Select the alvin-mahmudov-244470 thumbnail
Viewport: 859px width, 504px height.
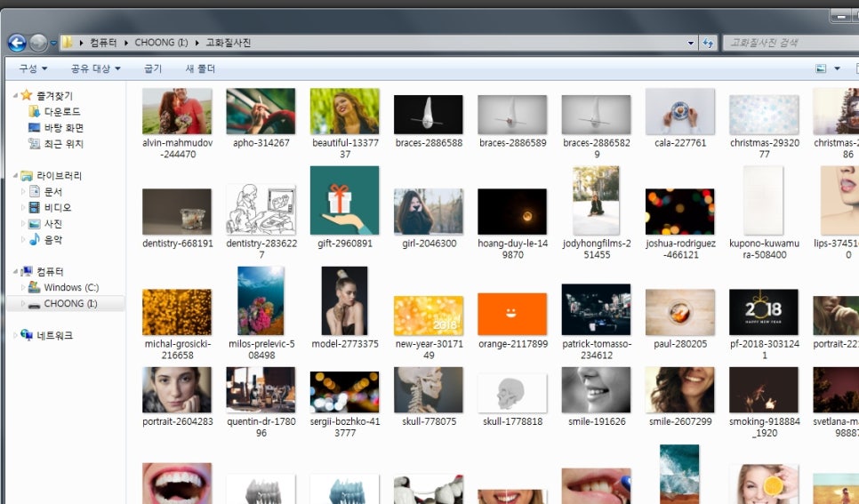[x=177, y=111]
